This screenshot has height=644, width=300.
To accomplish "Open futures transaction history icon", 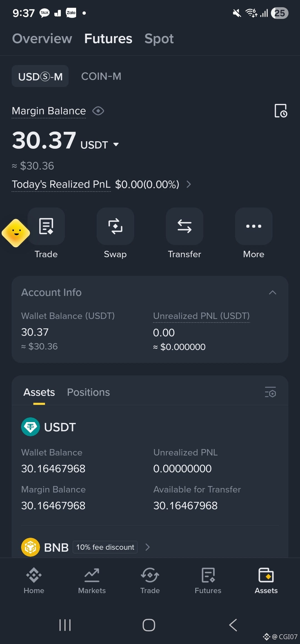I will [x=281, y=111].
